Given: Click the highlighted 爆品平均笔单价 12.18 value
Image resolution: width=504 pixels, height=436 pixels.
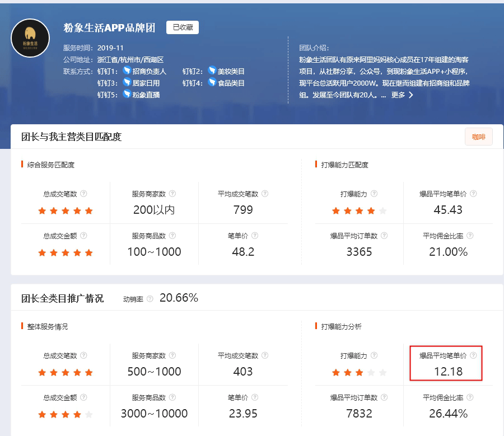Looking at the screenshot, I should coord(448,372).
